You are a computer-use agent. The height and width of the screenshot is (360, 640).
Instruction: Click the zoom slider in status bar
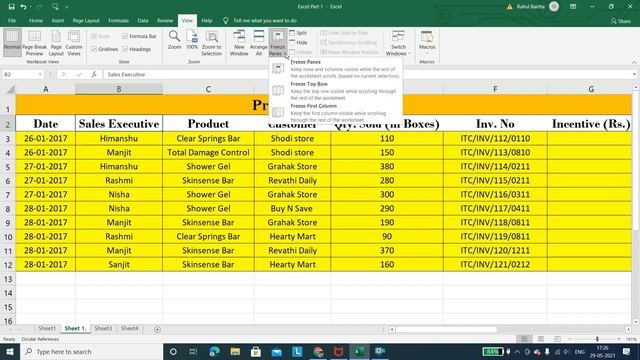(x=597, y=339)
